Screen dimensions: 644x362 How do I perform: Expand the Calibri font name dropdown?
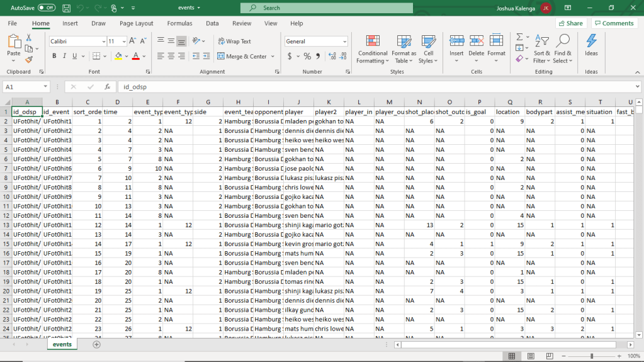pyautogui.click(x=103, y=41)
